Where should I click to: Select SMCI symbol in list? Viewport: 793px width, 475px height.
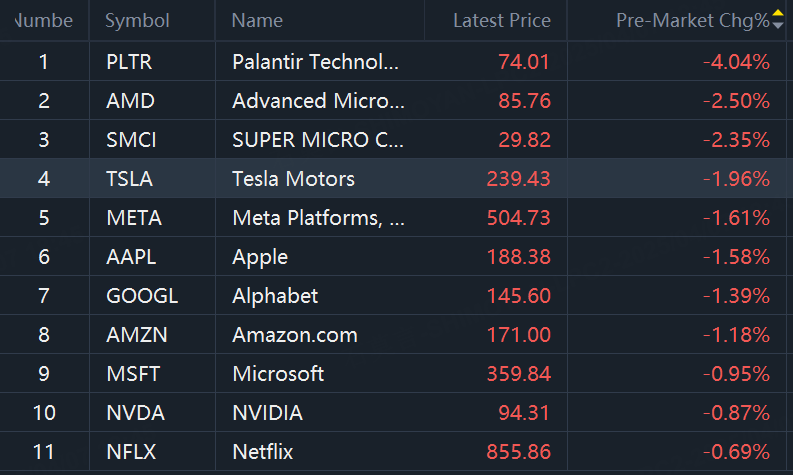point(130,140)
